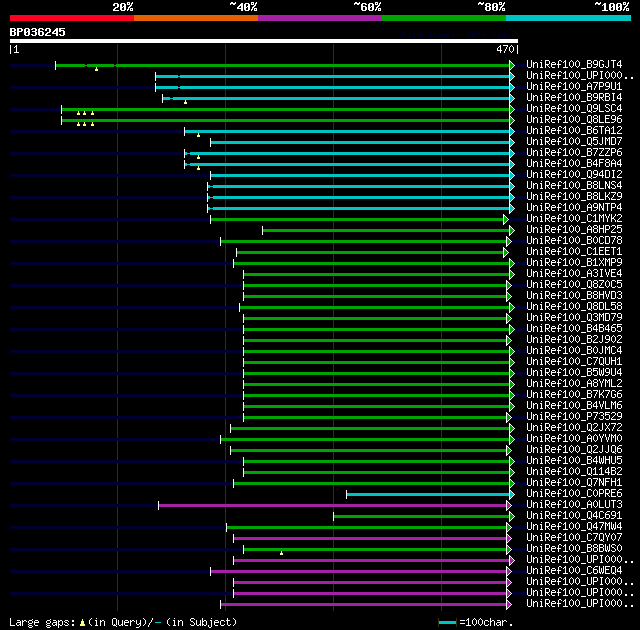This screenshot has height=630, width=640.
Task: Click the UniRef100_B8LNS4 label
Action: pos(574,186)
